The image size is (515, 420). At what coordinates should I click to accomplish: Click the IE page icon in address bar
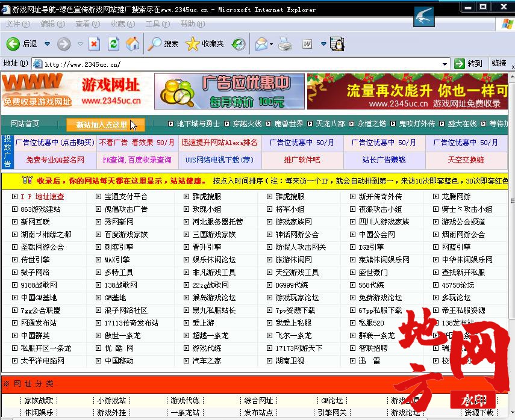pos(38,64)
